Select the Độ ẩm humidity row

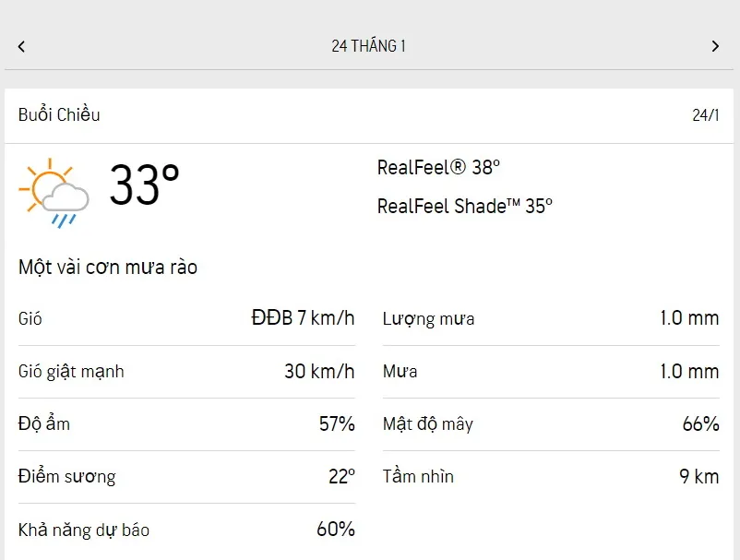click(x=186, y=424)
